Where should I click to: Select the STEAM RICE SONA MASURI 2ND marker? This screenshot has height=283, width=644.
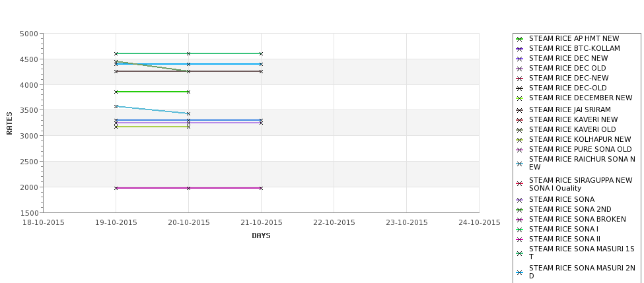click(x=520, y=272)
